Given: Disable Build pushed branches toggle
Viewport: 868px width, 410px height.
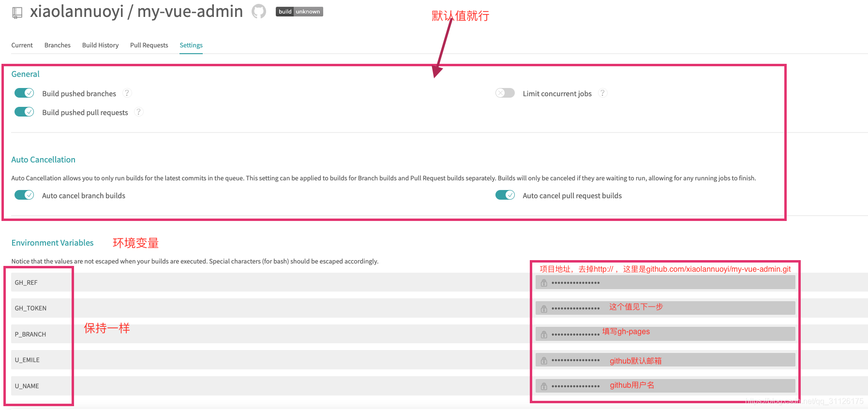Looking at the screenshot, I should coord(24,93).
